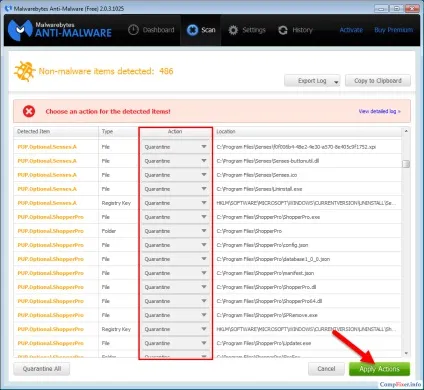This screenshot has width=424, height=390.
Task: Click the History circular arrow icon
Action: [x=283, y=30]
